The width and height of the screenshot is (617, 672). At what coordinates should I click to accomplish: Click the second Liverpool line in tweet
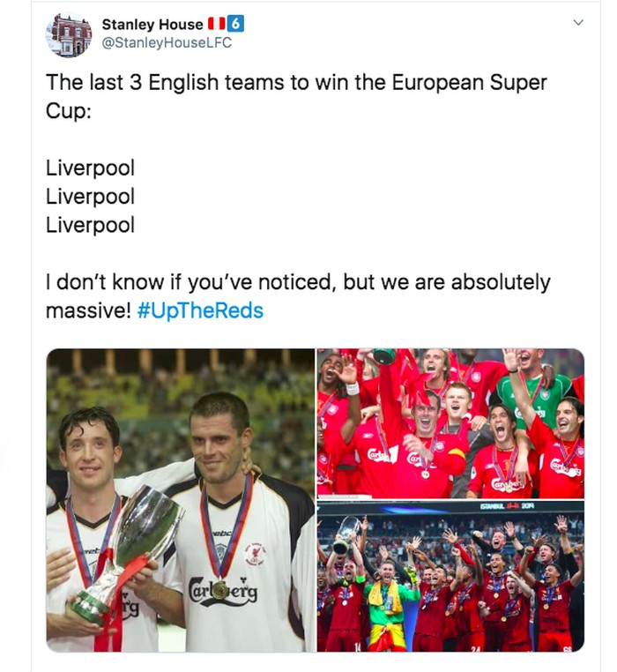tap(90, 196)
